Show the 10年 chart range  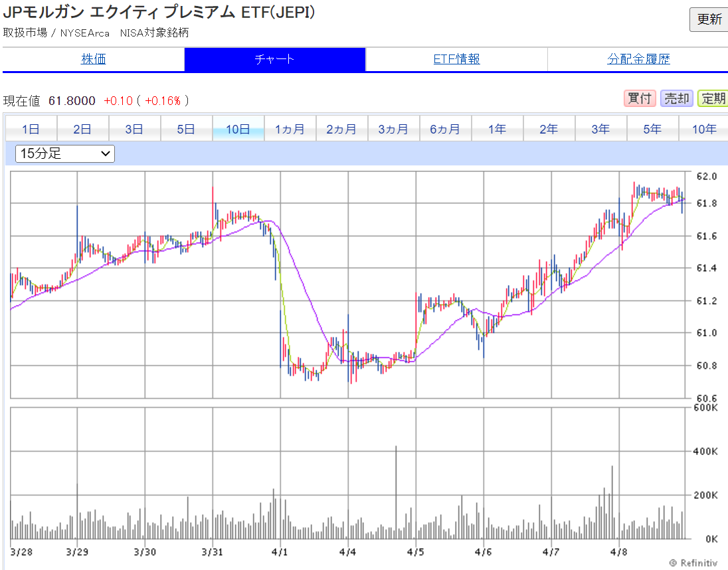tap(704, 129)
